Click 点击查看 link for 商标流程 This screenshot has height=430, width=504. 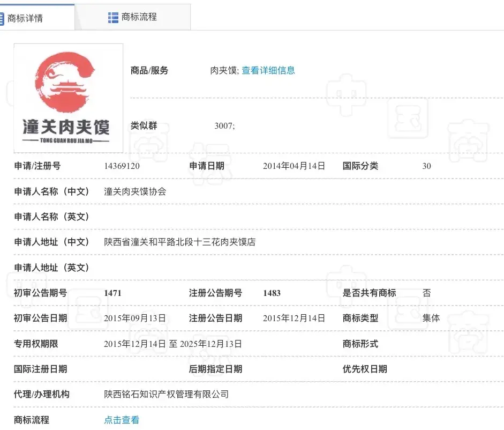click(122, 420)
